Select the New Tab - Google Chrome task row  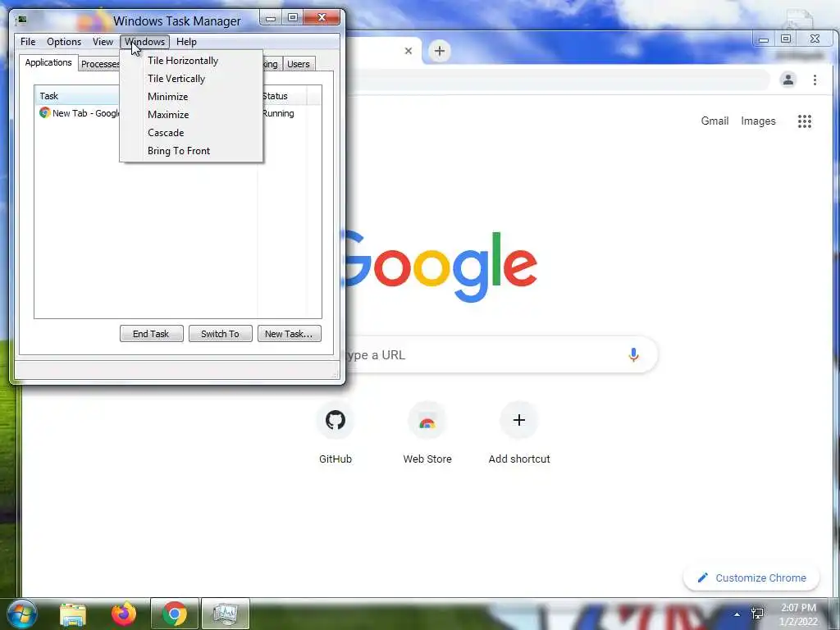(80, 113)
